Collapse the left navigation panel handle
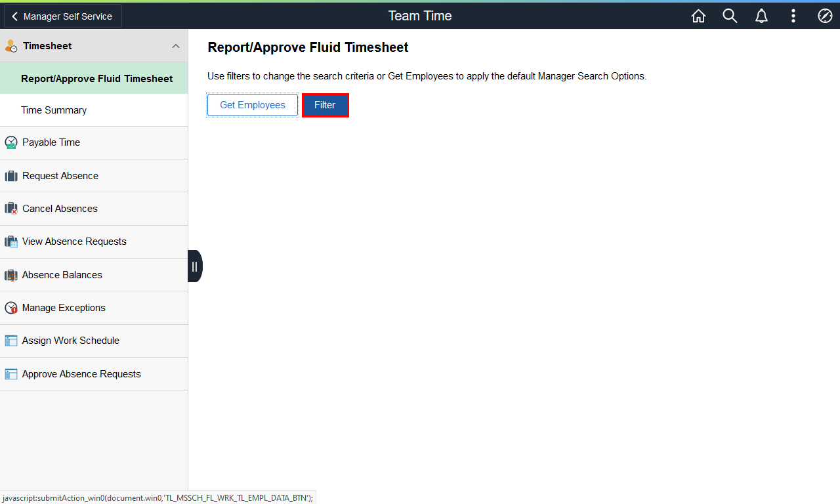The width and height of the screenshot is (840, 504). (194, 266)
